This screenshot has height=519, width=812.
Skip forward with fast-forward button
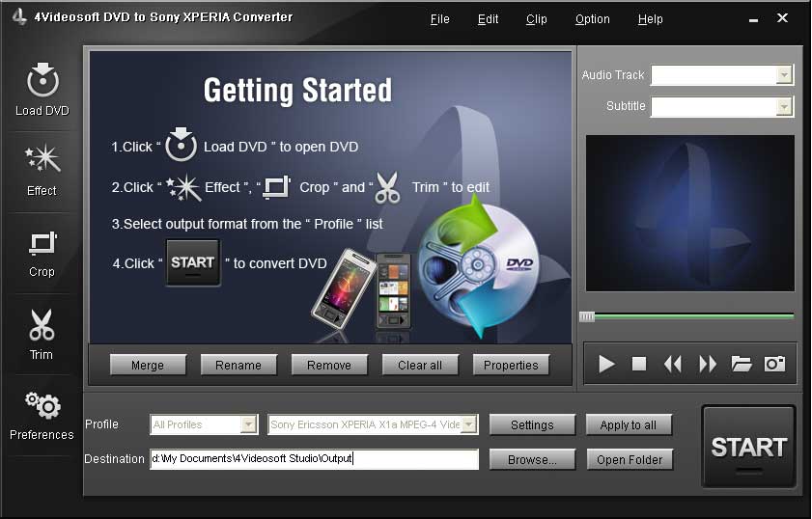[x=708, y=364]
